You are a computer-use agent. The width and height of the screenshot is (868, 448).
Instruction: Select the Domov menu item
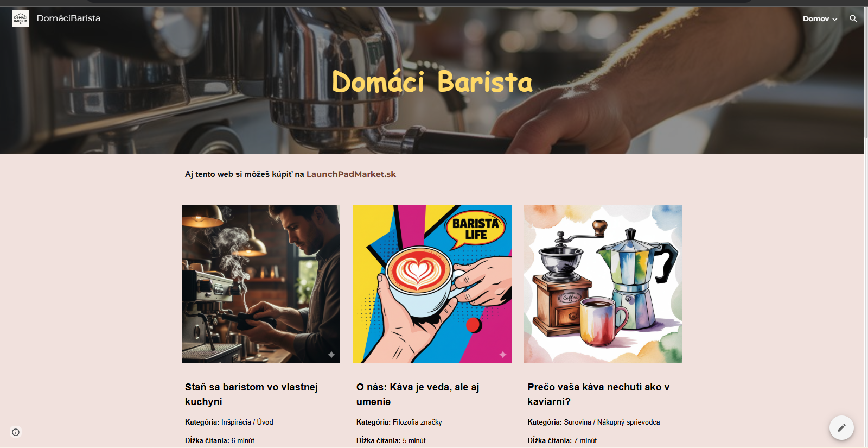[x=815, y=18]
